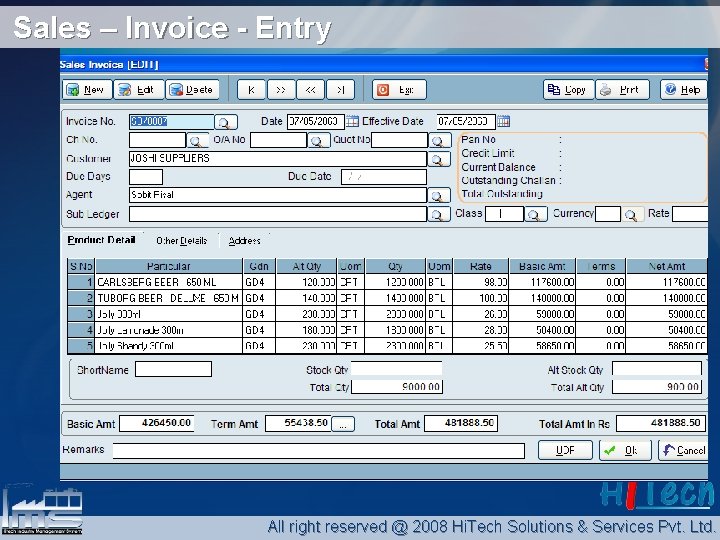This screenshot has width=720, height=540.
Task: Click the Edit toolbar button
Action: coord(139,90)
